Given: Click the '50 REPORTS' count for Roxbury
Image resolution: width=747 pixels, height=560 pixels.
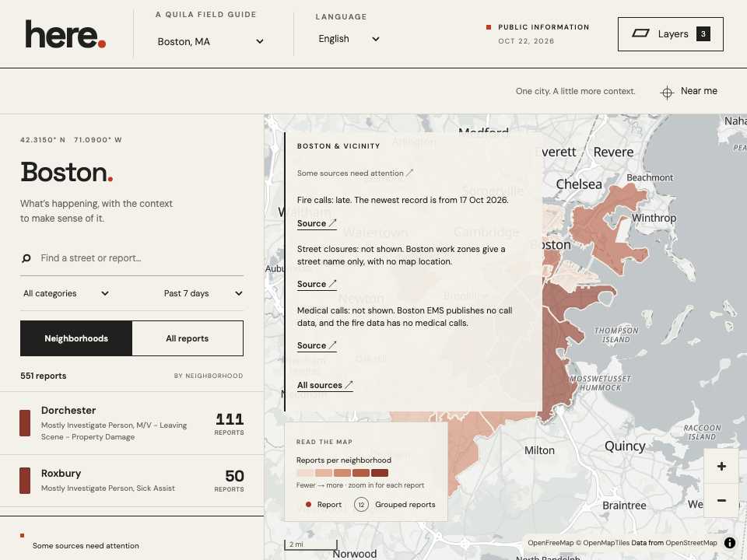Looking at the screenshot, I should pos(229,480).
